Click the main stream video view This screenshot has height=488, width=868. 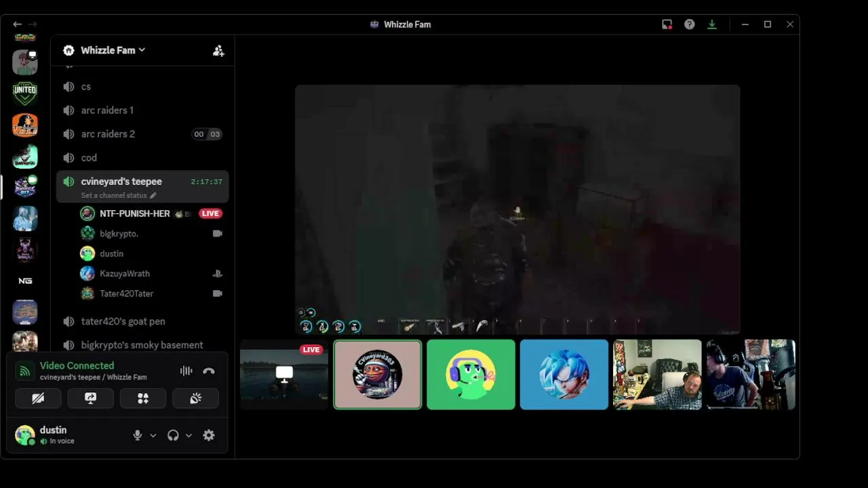pyautogui.click(x=517, y=209)
